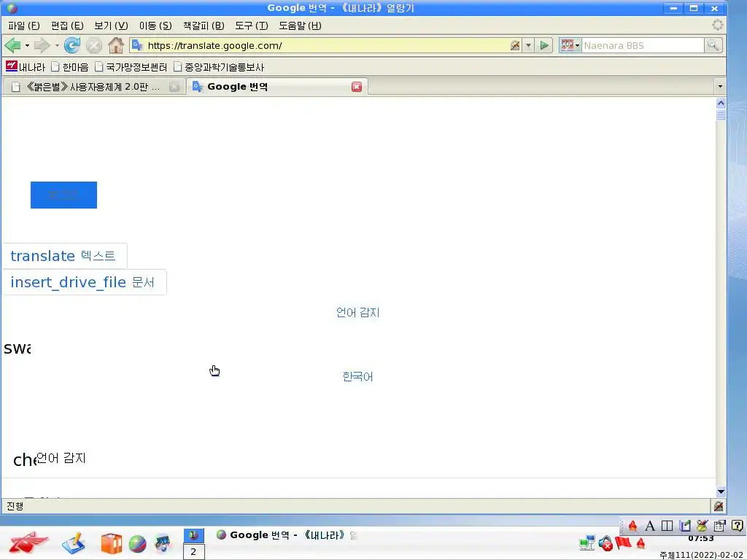The image size is (747, 560).
Task: Click the help question mark panel icon
Action: click(x=737, y=526)
